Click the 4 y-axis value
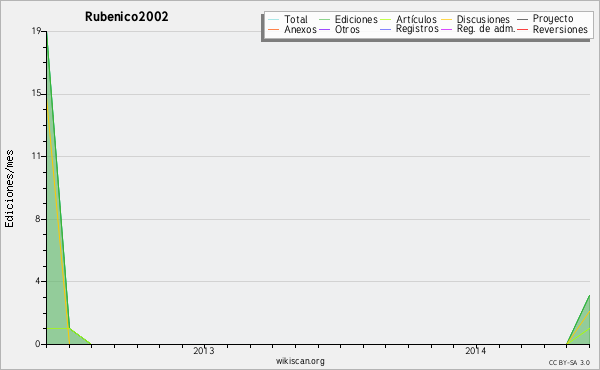Screen dimensions: 600x370 (x=38, y=281)
